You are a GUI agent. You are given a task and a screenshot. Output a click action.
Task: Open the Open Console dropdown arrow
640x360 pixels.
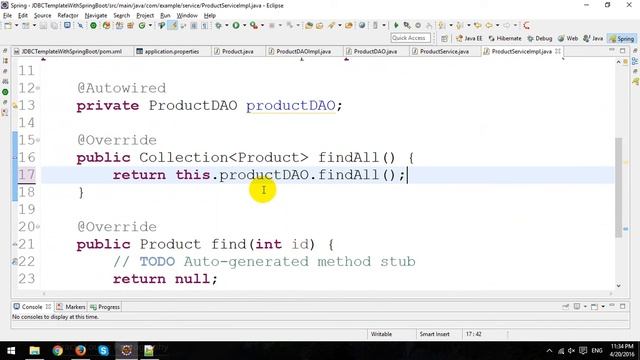(x=603, y=307)
